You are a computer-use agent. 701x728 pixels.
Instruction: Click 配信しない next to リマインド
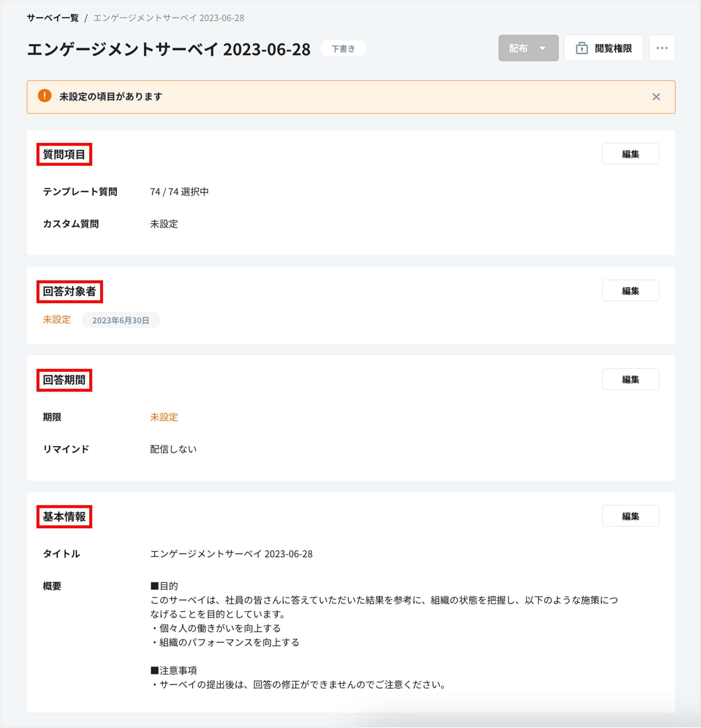click(x=173, y=449)
